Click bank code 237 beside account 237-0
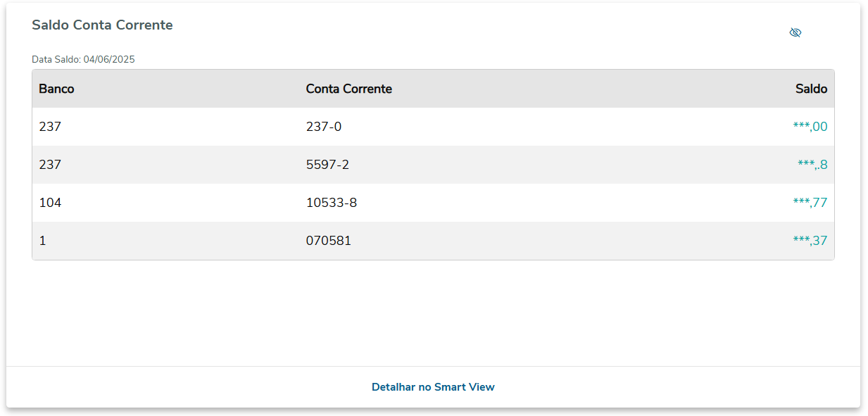This screenshot has height=416, width=868. [x=50, y=127]
